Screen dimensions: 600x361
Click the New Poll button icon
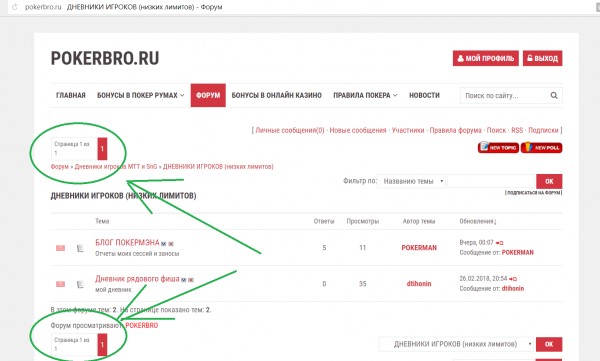click(x=541, y=147)
